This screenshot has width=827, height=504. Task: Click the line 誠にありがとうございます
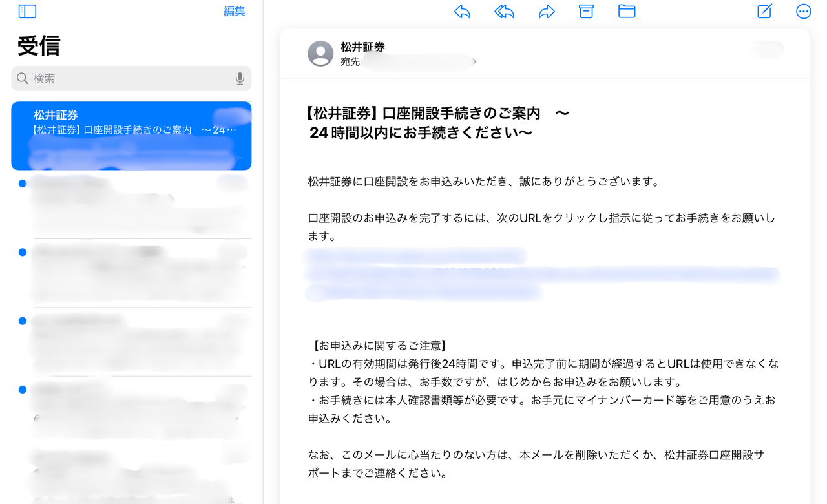click(x=590, y=182)
